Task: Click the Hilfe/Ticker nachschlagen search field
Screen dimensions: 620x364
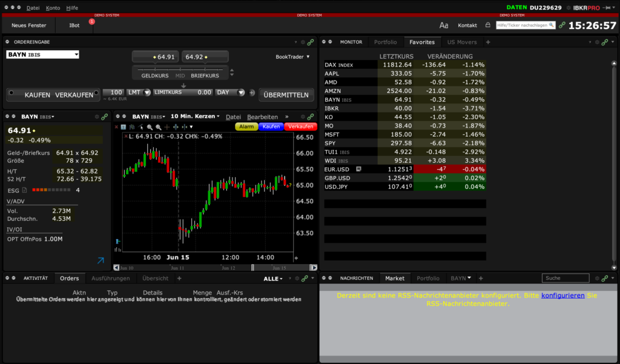Action: pyautogui.click(x=526, y=25)
